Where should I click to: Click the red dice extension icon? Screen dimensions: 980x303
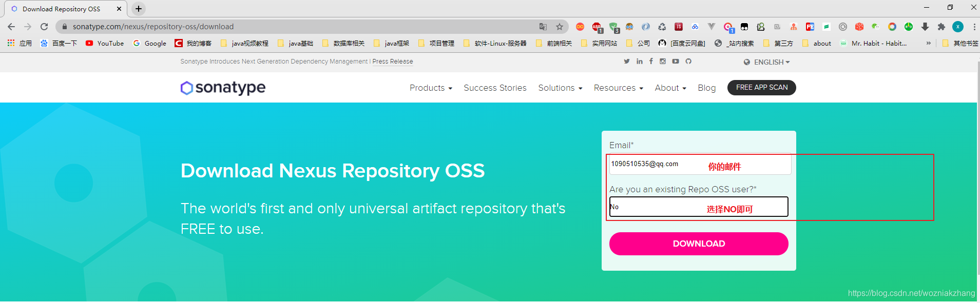click(859, 27)
